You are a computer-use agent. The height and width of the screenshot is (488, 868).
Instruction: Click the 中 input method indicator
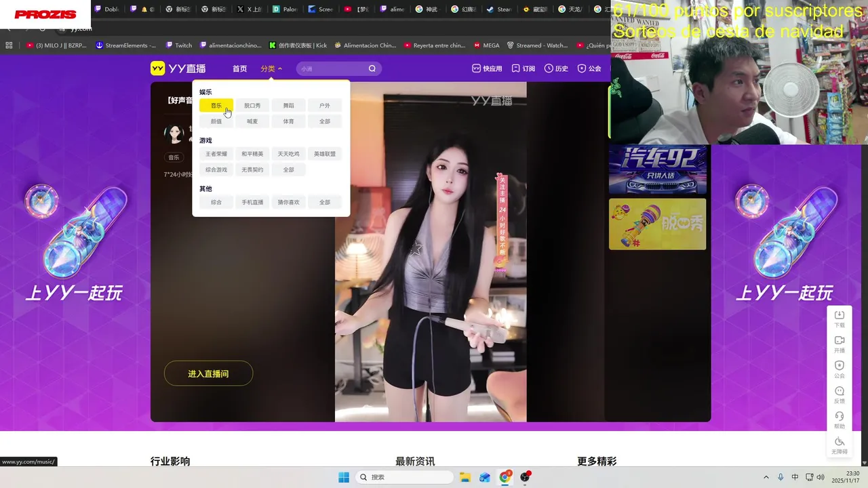[x=795, y=477]
